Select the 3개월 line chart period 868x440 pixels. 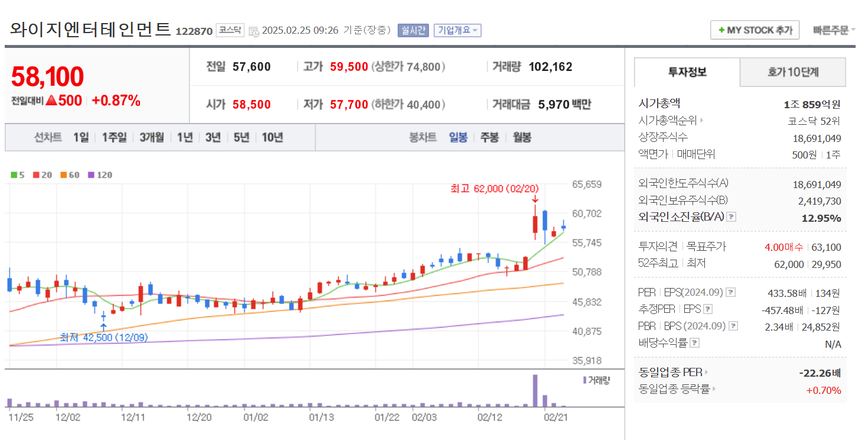(152, 137)
